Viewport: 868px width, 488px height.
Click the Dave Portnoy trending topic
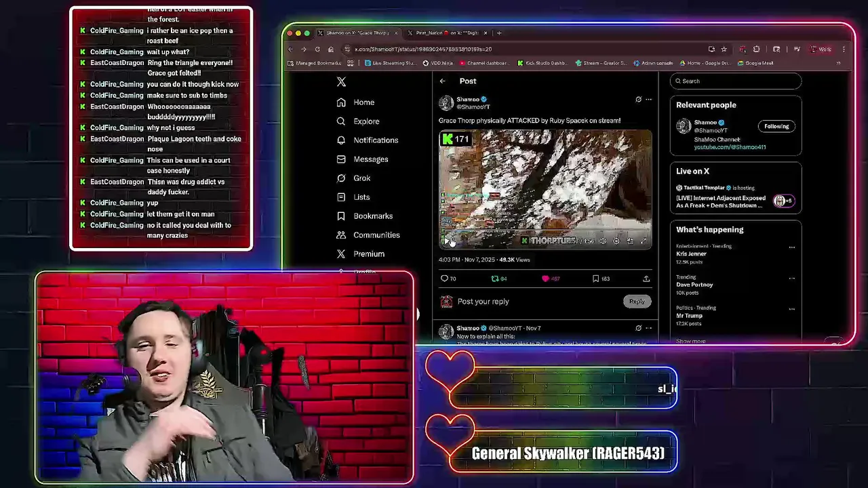pos(694,285)
